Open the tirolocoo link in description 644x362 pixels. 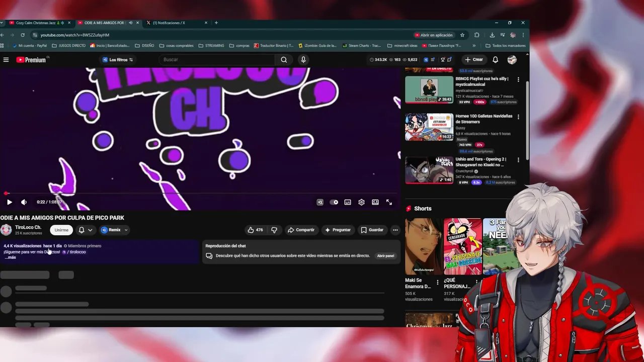[74, 252]
